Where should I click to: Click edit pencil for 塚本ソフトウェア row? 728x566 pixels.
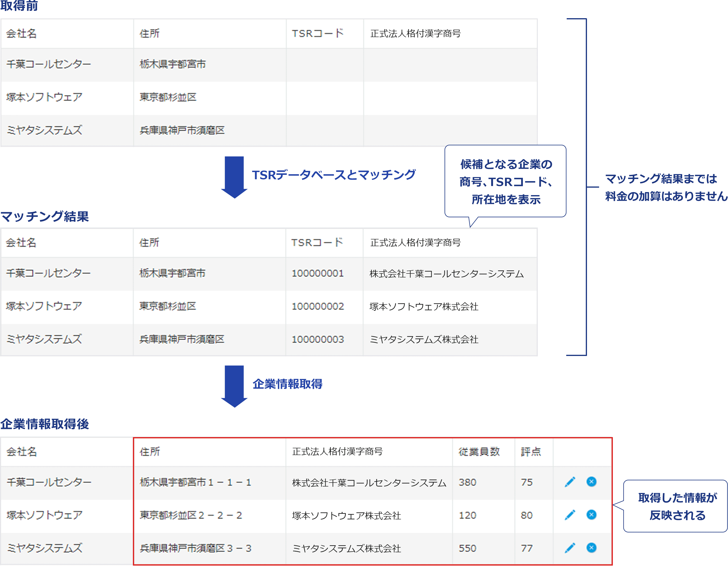570,515
